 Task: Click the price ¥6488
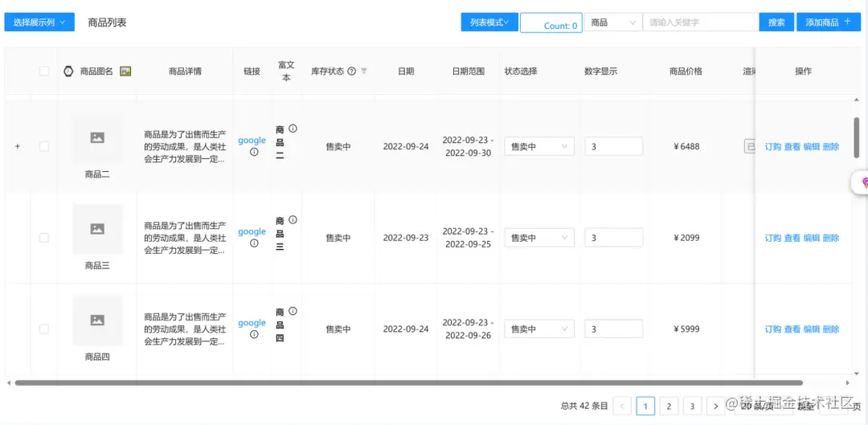pos(687,147)
